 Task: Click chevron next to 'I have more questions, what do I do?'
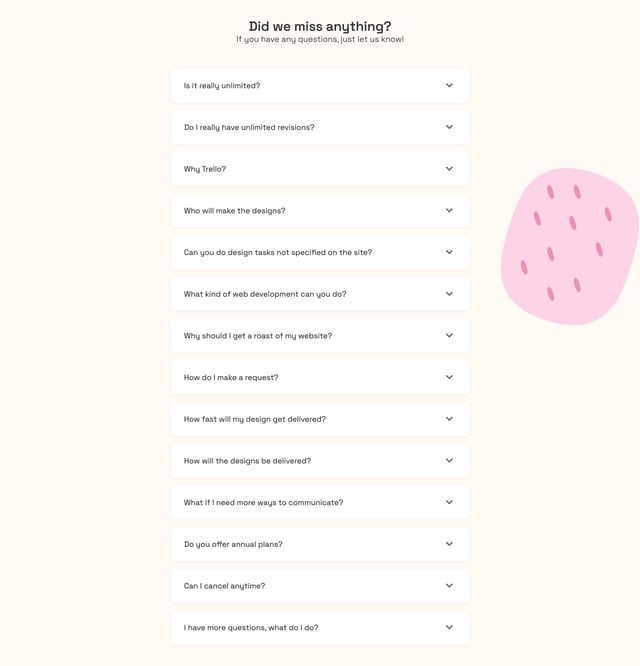coord(449,628)
